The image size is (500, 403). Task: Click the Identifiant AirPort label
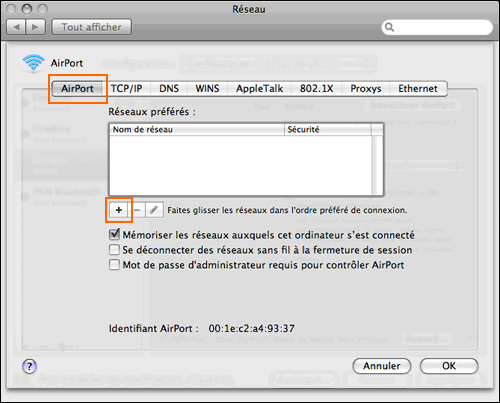[x=154, y=329]
